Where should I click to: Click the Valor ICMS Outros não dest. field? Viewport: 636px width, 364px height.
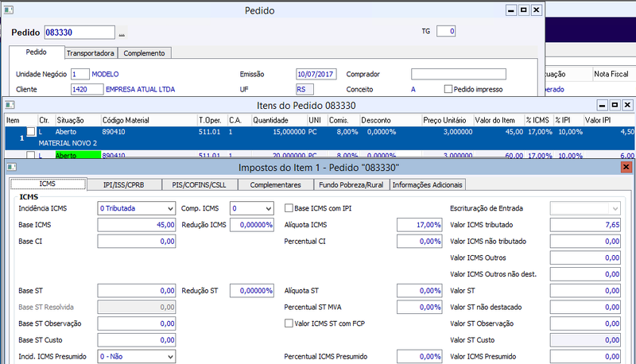pos(585,274)
